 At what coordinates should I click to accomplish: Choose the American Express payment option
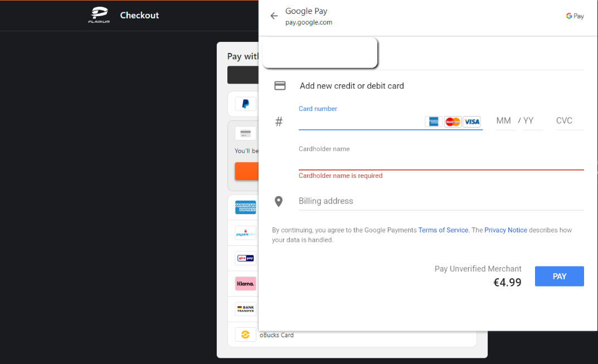tap(246, 207)
